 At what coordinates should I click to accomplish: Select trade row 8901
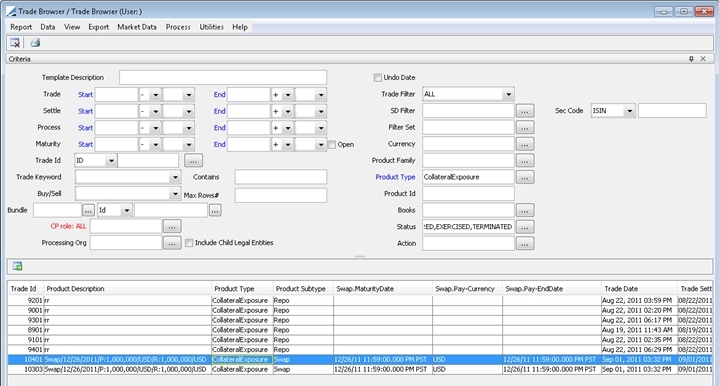(x=360, y=330)
